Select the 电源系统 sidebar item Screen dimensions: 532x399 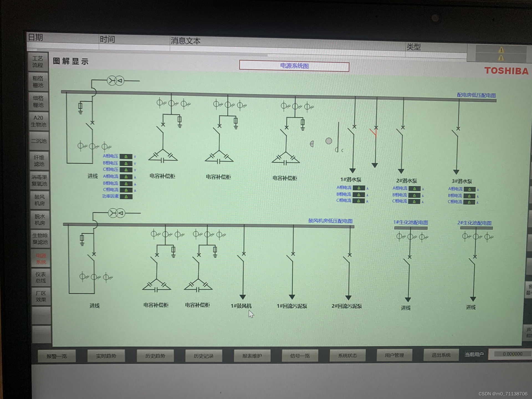[41, 259]
